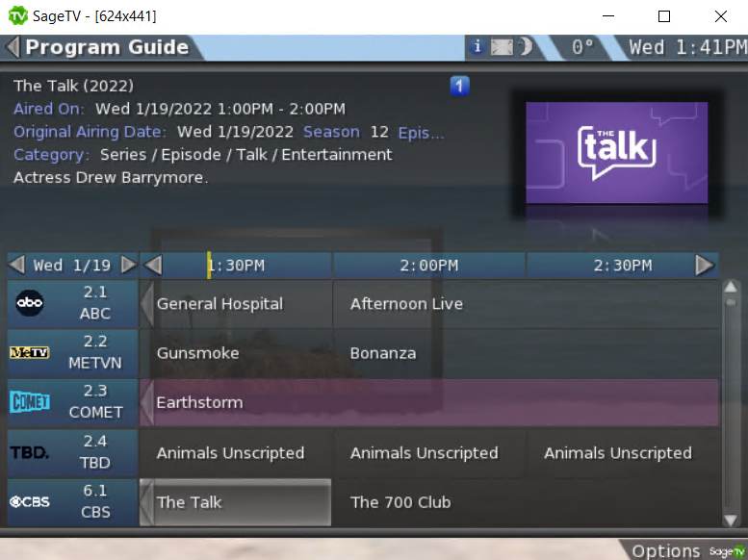Click the Aired On label

[49, 109]
